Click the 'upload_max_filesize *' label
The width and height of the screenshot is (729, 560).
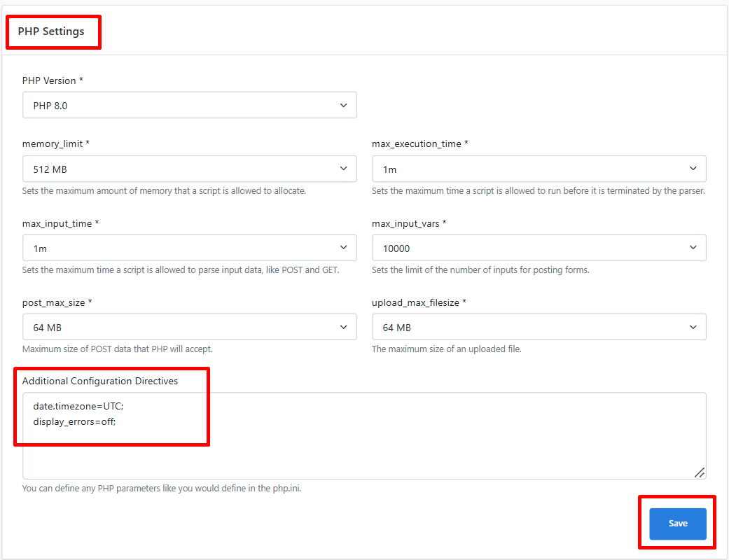419,302
